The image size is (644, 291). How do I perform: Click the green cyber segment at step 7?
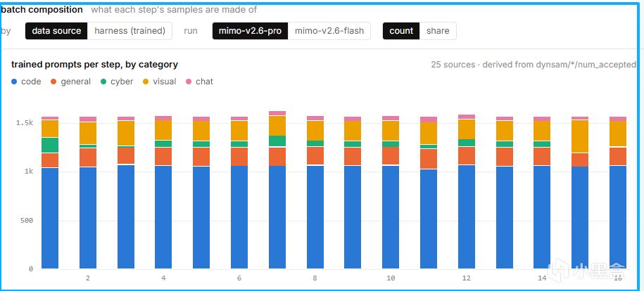[x=277, y=141]
